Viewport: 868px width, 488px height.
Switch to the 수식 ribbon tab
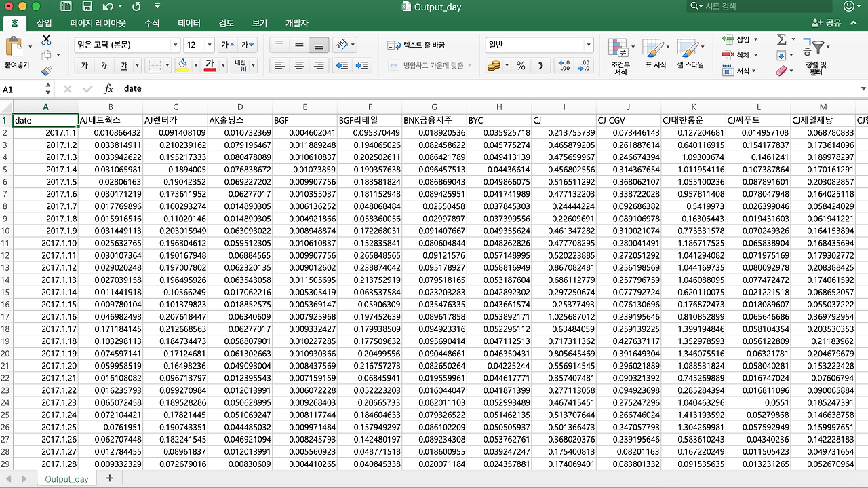coord(152,22)
